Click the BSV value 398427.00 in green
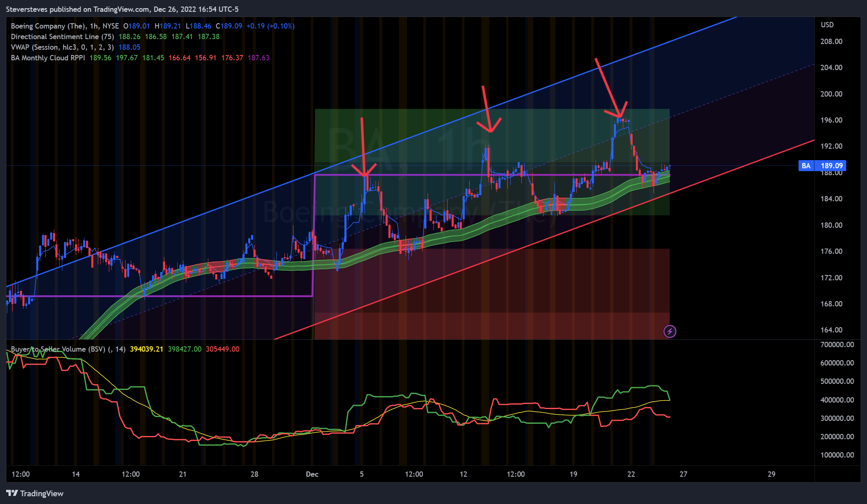867x504 pixels. (x=185, y=349)
